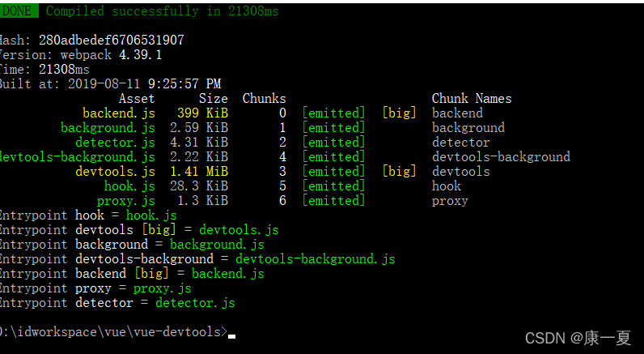This screenshot has height=354, width=644.
Task: Click devtools-background.js in the Entrypoint line
Action: click(315, 259)
